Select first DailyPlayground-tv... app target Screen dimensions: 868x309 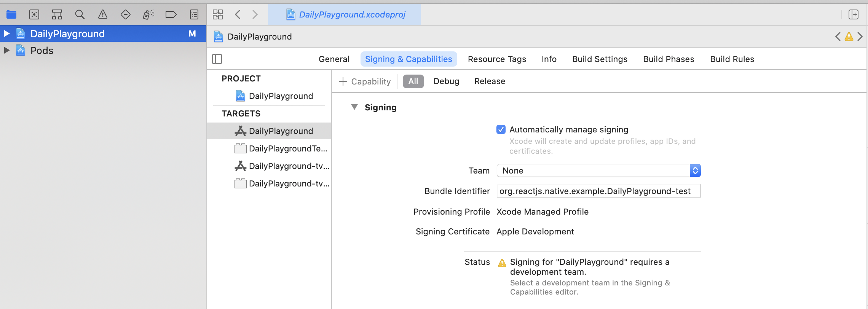tap(270, 166)
